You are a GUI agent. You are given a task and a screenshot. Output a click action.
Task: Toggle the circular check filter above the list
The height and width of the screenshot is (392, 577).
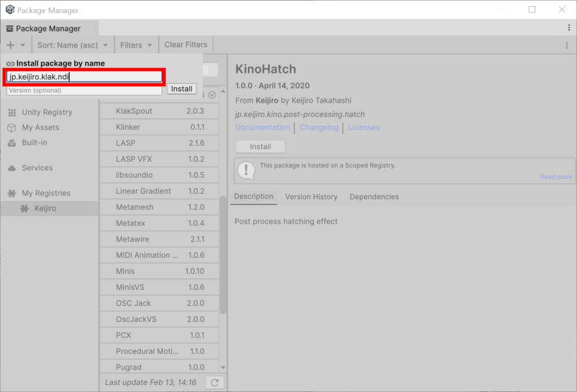(x=211, y=95)
